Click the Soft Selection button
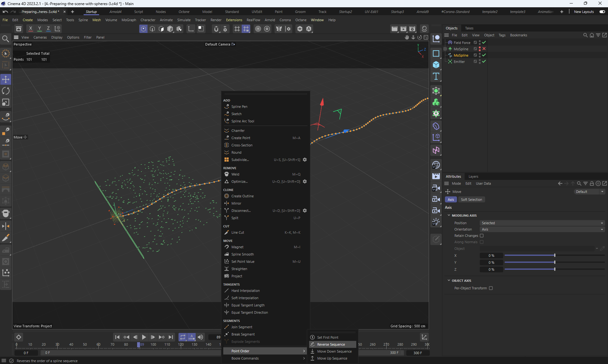Screen dimensions: 608x364 471,200
